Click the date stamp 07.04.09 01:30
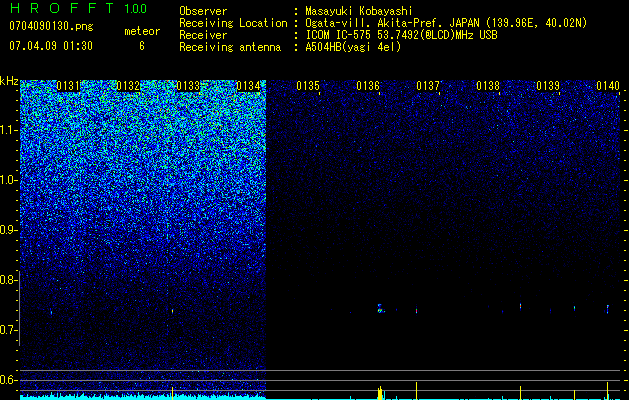Image resolution: width=629 pixels, height=400 pixels. tap(51, 46)
